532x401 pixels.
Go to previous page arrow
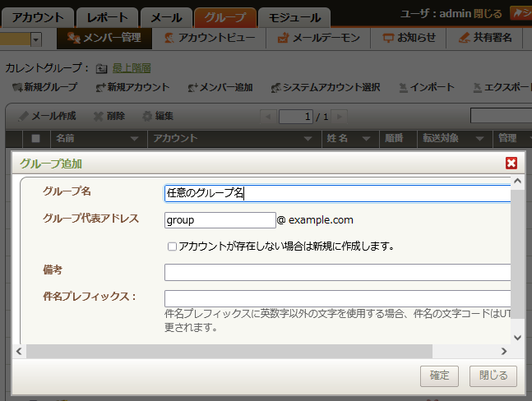click(x=268, y=117)
